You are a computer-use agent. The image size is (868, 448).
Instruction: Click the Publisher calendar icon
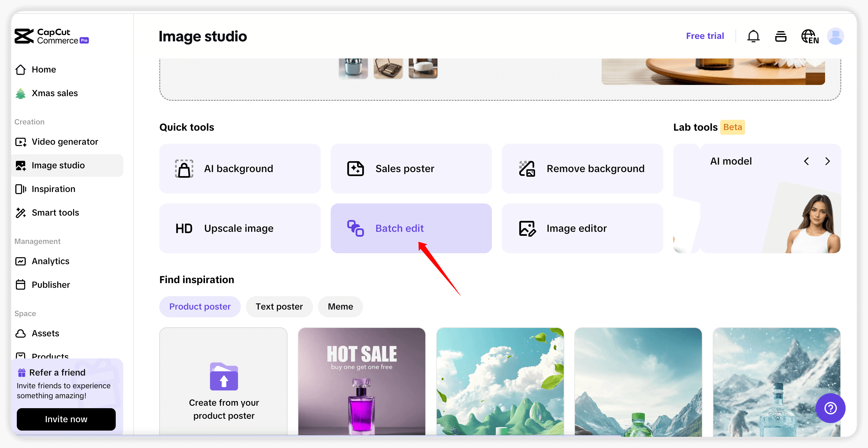click(21, 285)
